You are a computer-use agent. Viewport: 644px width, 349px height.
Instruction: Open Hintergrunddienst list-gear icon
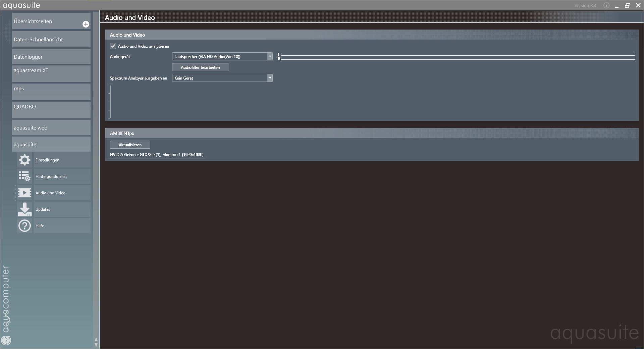pyautogui.click(x=24, y=176)
